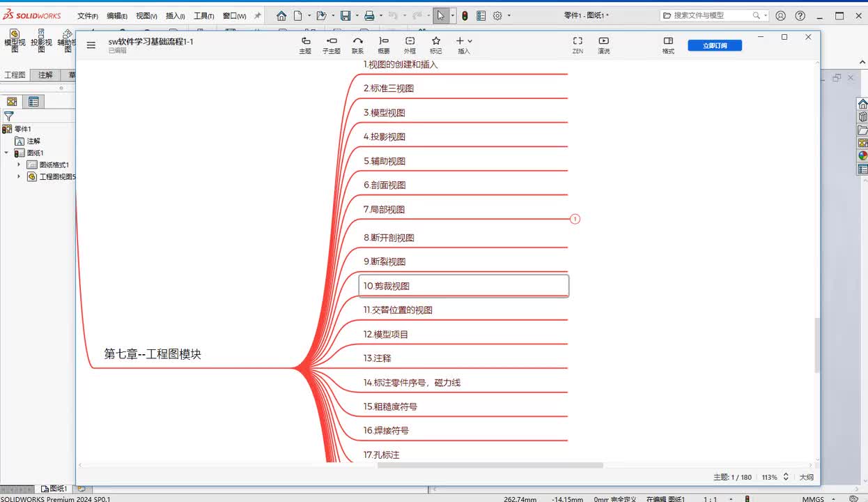
Task: Open the 窗口 menu
Action: pos(235,16)
